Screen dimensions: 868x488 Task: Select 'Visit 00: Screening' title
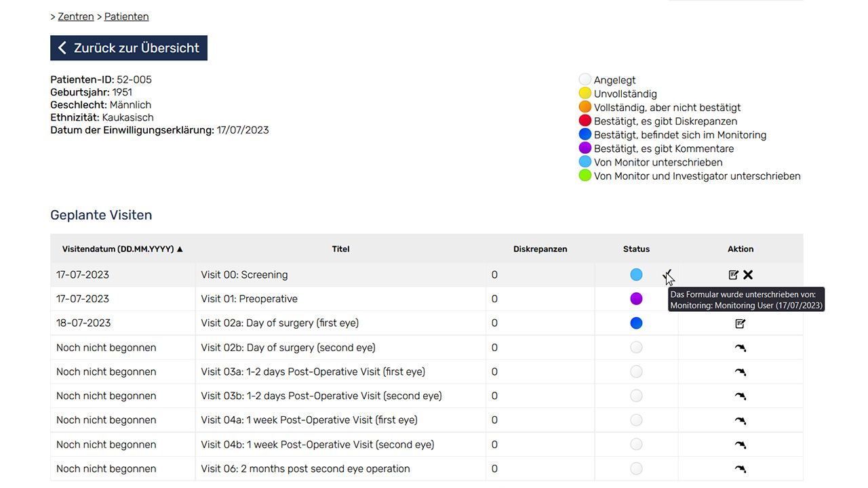244,274
